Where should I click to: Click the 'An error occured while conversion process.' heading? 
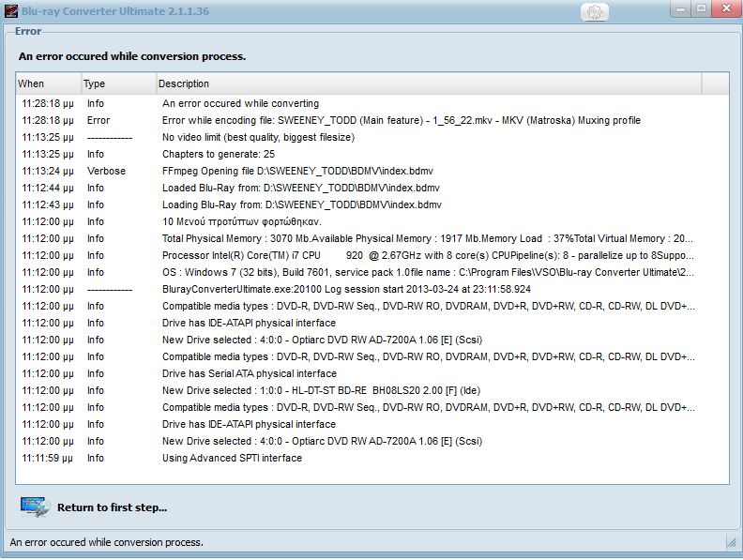(132, 56)
